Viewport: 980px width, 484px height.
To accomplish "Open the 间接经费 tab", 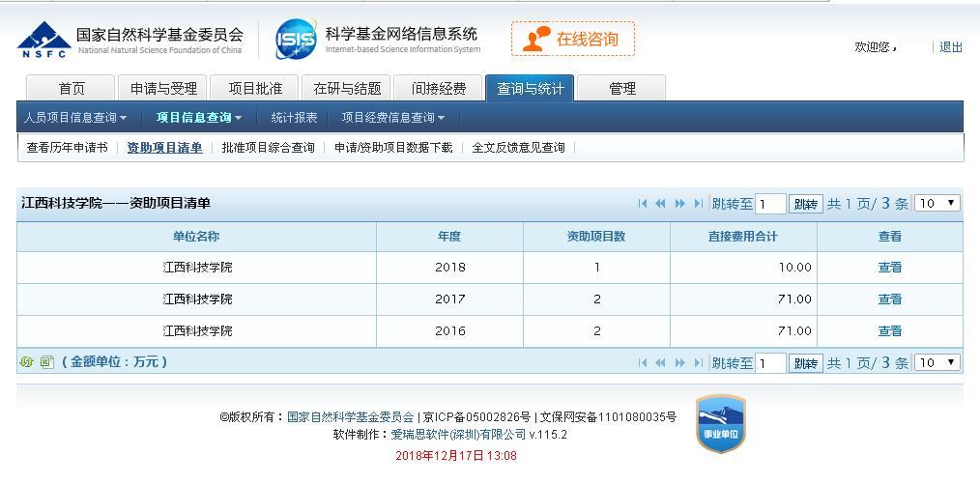I will tap(438, 89).
